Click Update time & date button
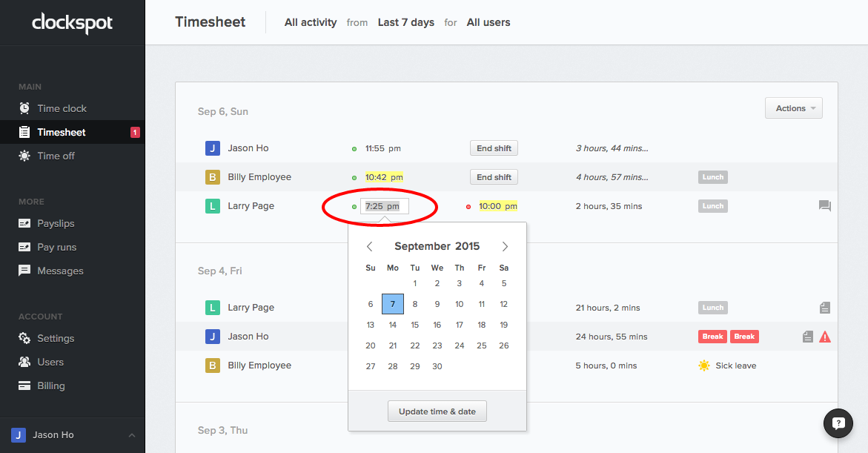Screen dimensions: 868x453 click(x=437, y=411)
